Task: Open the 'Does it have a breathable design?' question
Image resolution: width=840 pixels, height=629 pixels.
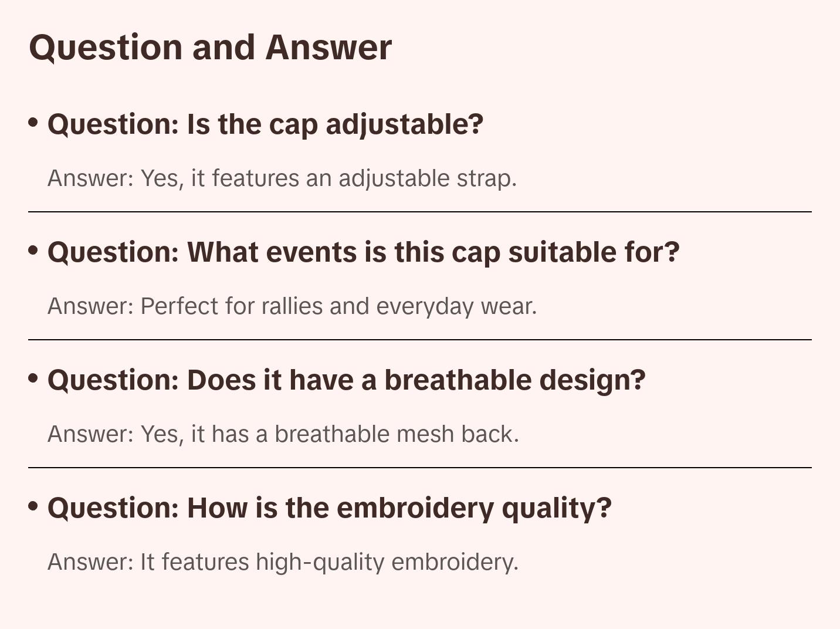Action: [x=346, y=380]
